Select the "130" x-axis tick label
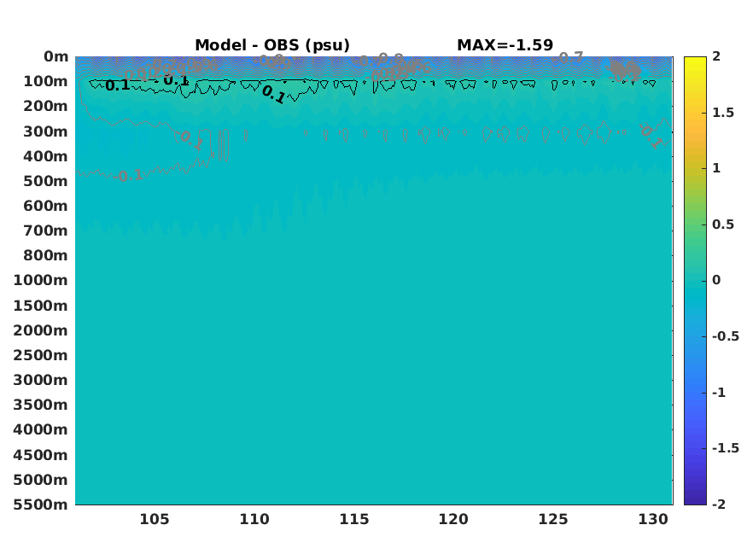 (653, 519)
